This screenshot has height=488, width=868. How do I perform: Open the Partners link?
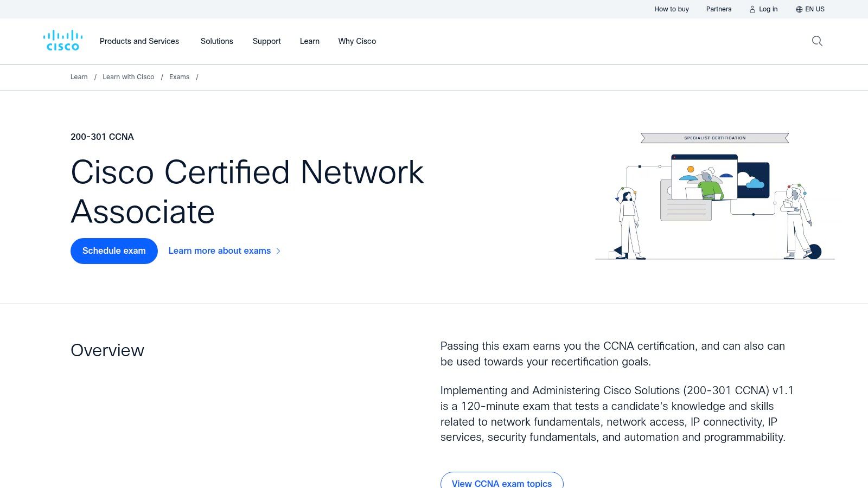pyautogui.click(x=719, y=9)
